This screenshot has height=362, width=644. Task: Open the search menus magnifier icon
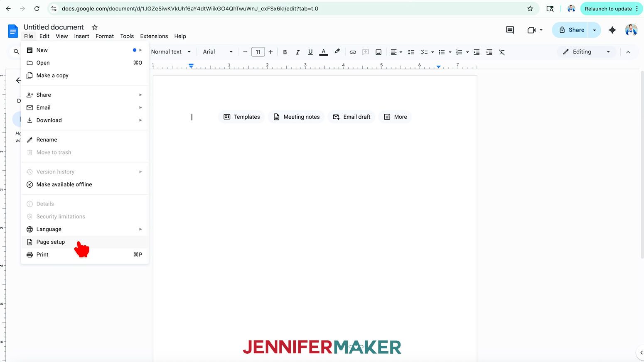(16, 52)
